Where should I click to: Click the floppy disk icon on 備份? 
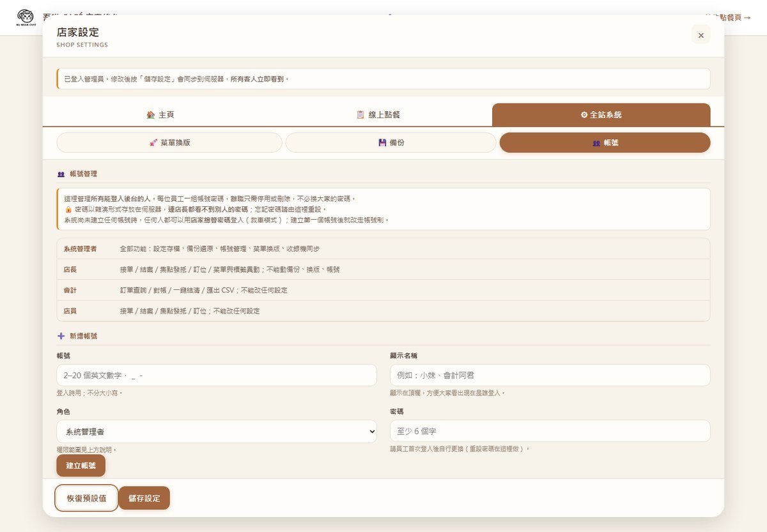(382, 142)
